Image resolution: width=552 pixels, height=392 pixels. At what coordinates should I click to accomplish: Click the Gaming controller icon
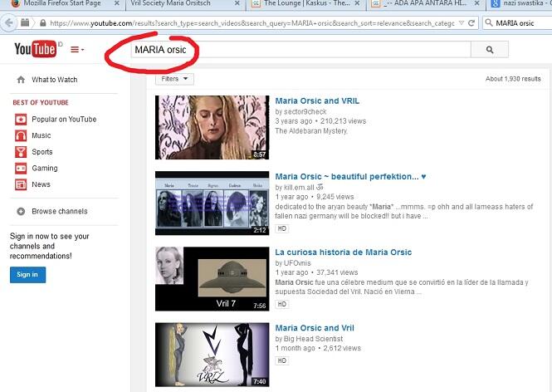(21, 169)
